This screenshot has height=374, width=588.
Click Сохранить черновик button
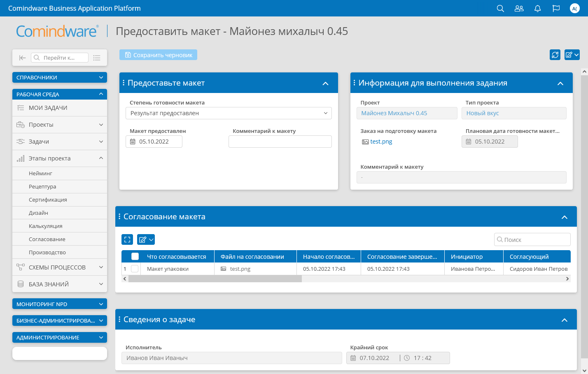pyautogui.click(x=158, y=55)
